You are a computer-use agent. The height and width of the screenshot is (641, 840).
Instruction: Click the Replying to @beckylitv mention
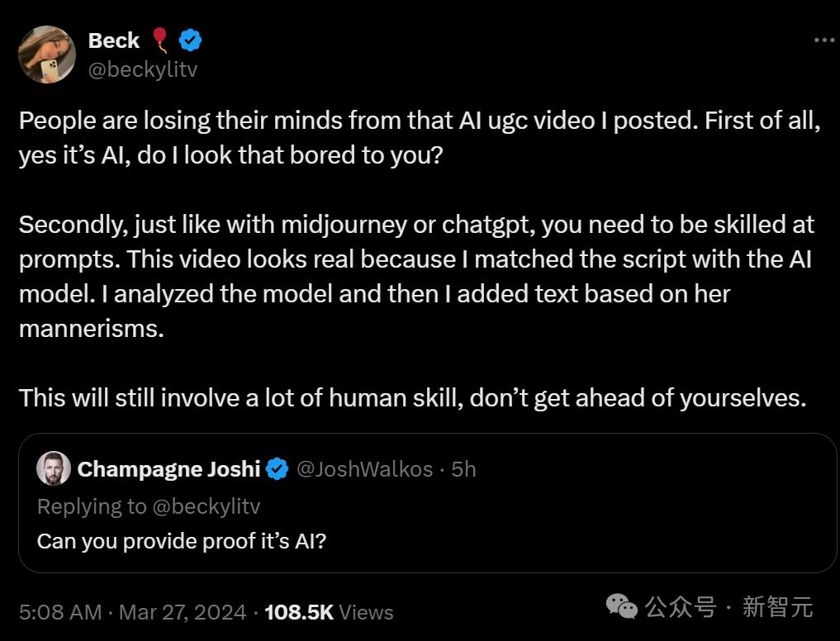[x=206, y=506]
